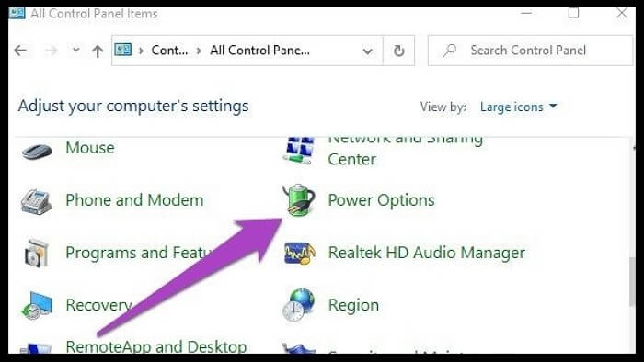This screenshot has height=362, width=644.
Task: Click the Search Control Panel field
Action: (x=530, y=51)
